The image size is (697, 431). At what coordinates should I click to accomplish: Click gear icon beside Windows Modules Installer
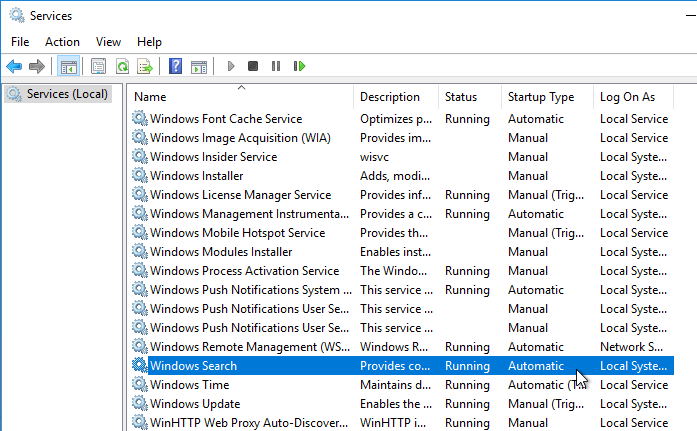(140, 251)
